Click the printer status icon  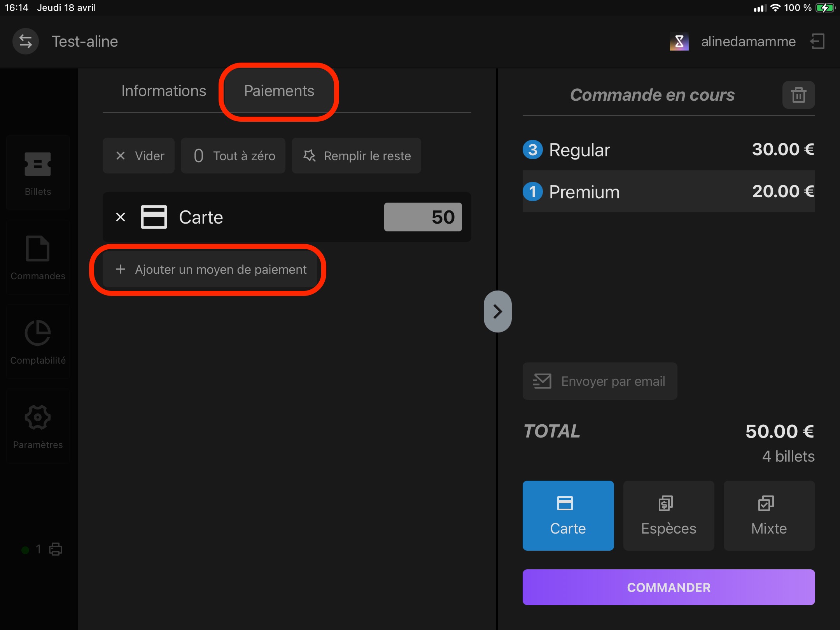coord(55,549)
